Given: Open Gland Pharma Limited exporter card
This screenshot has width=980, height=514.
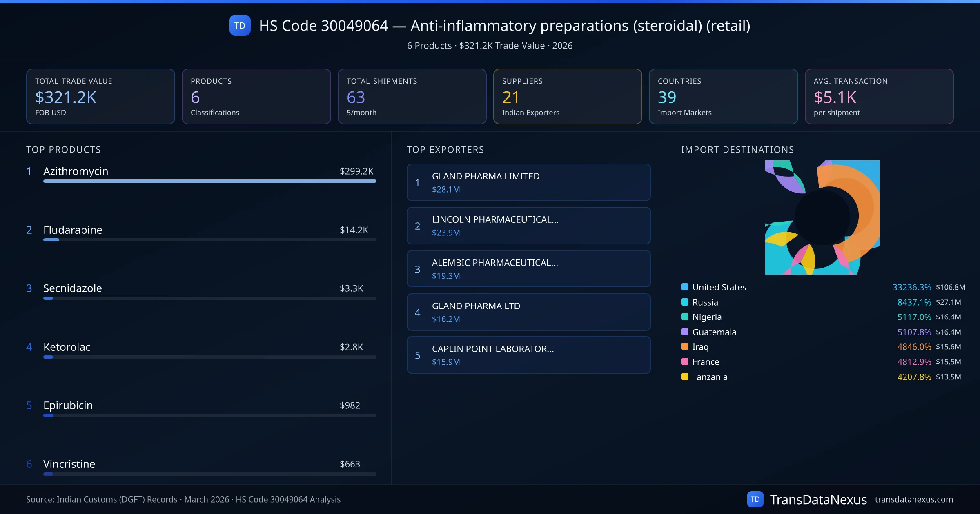Looking at the screenshot, I should coord(528,182).
